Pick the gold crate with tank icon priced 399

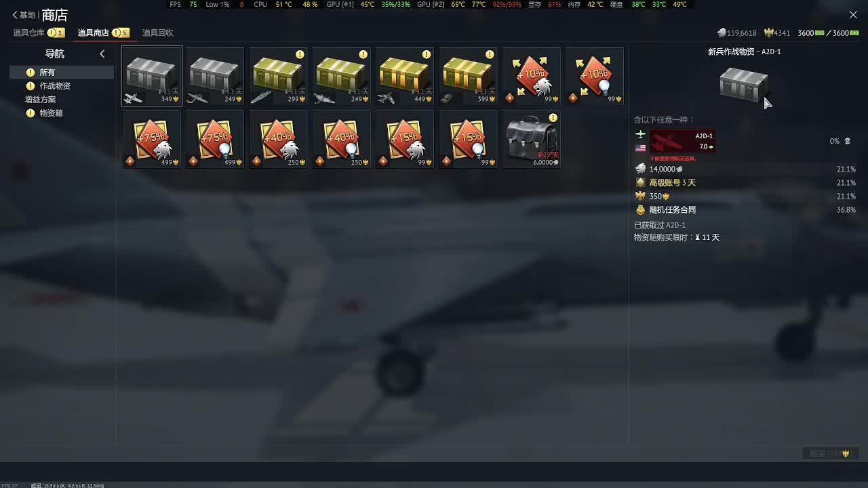tap(468, 76)
